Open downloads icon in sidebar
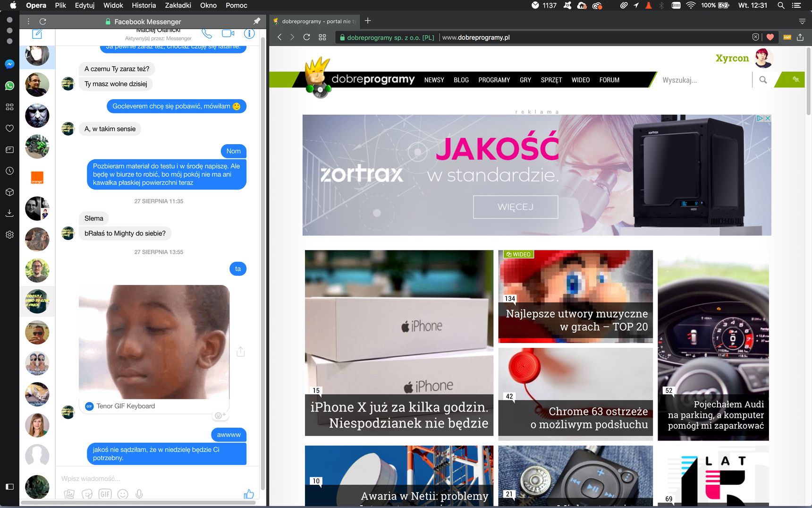The height and width of the screenshot is (508, 812). click(9, 213)
